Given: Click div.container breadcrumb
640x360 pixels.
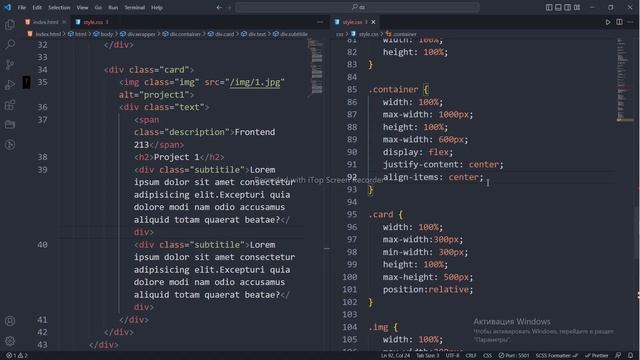Looking at the screenshot, I should (185, 34).
